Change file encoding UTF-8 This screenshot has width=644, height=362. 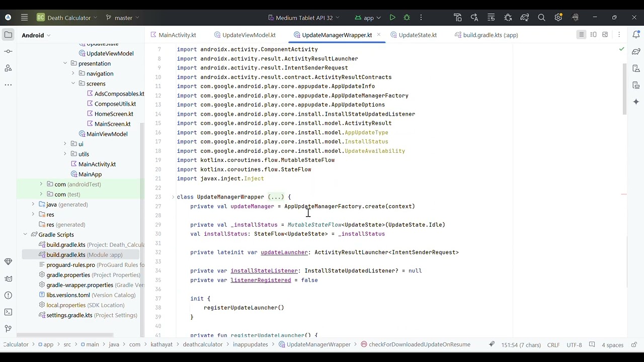[x=574, y=345]
